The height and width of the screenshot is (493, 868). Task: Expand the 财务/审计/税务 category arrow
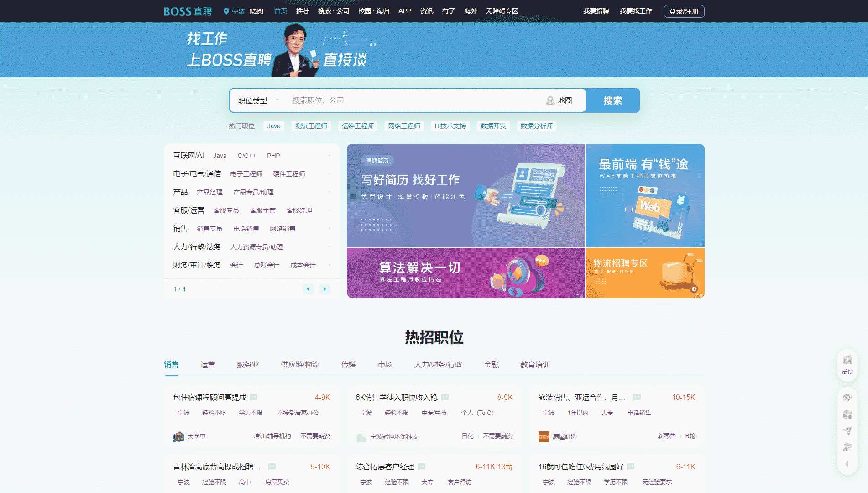(x=329, y=265)
